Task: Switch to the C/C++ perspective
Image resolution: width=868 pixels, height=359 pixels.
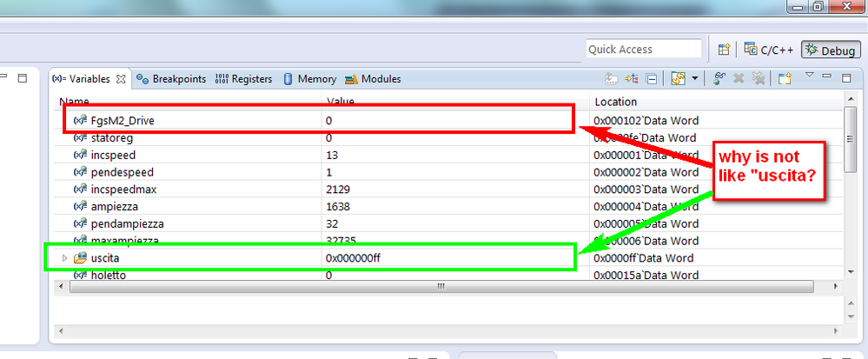Action: (768, 50)
